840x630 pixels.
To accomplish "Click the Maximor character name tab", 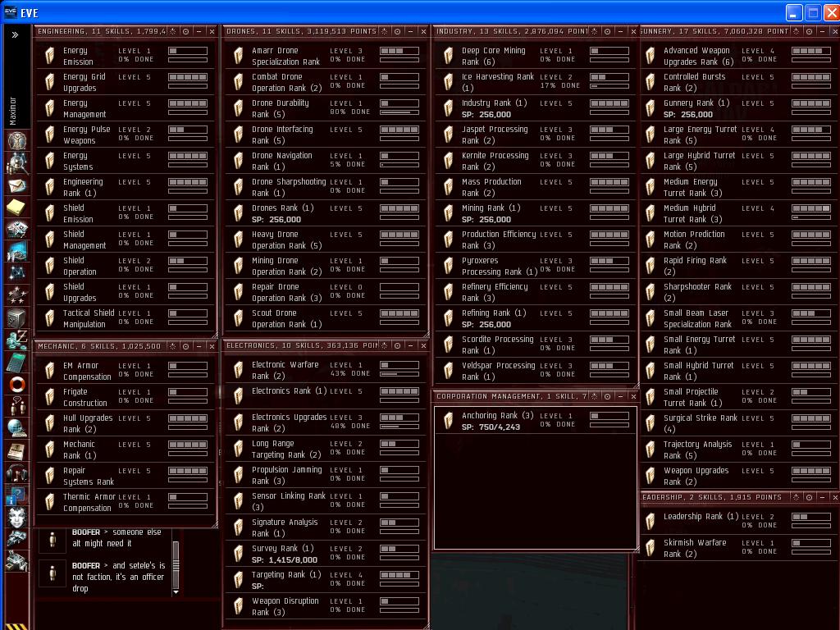I will (x=13, y=112).
